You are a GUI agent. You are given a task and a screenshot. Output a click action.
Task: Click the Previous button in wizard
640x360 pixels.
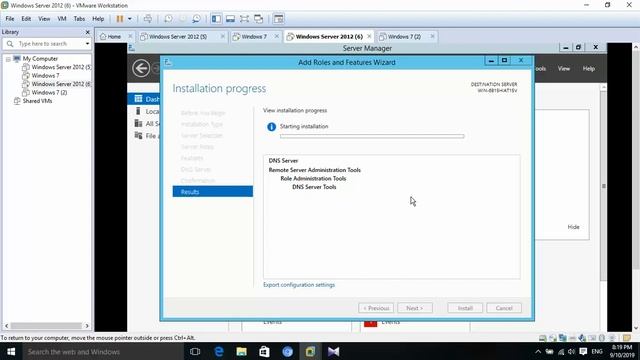376,308
